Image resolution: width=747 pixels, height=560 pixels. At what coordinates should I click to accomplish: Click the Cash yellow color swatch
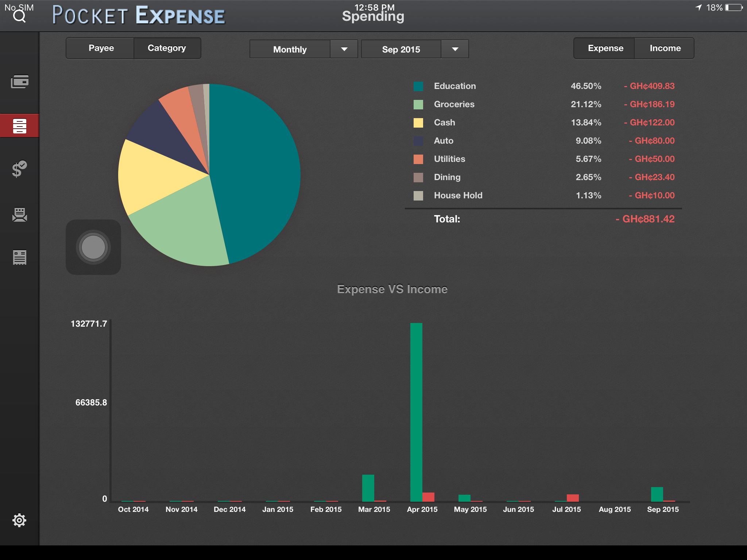click(x=418, y=123)
